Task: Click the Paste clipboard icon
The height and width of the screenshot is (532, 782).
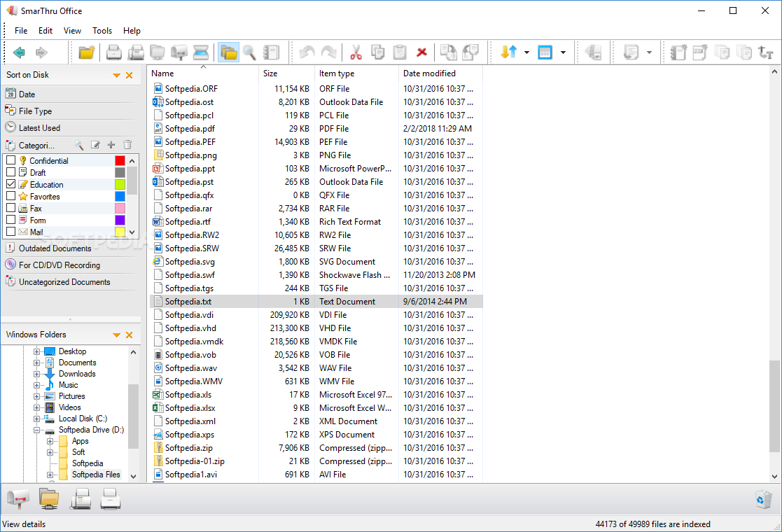Action: (x=400, y=52)
